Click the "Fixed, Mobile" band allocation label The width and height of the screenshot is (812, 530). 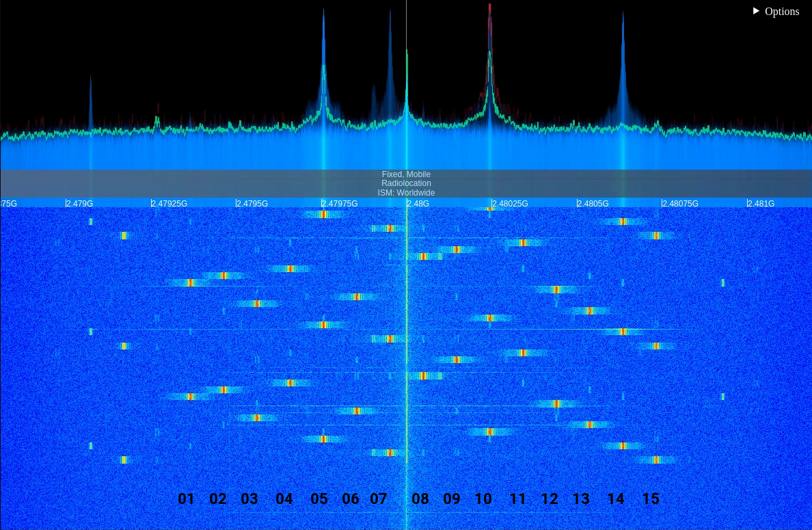click(406, 174)
